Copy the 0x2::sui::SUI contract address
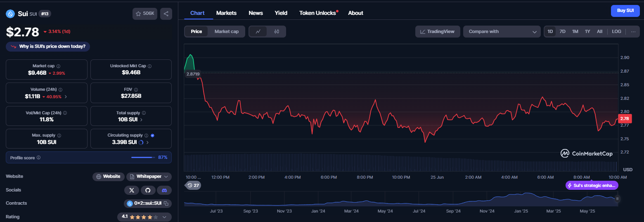 click(x=166, y=203)
